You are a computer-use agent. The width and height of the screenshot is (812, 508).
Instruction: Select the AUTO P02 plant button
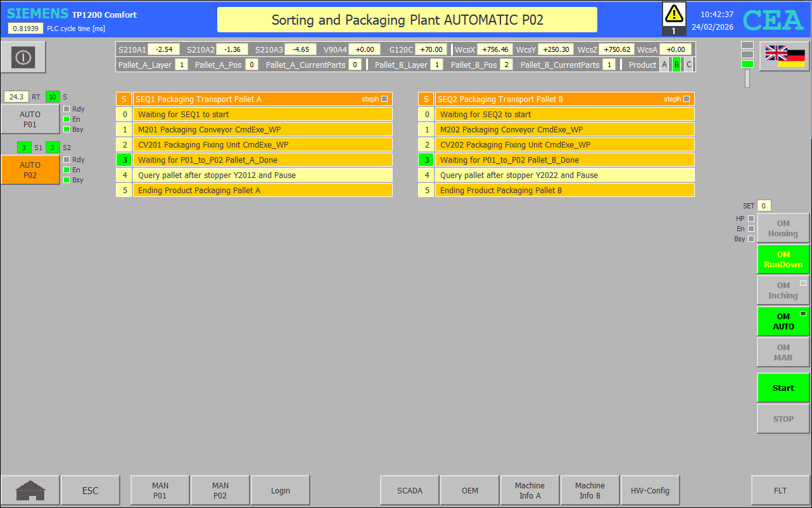(30, 170)
